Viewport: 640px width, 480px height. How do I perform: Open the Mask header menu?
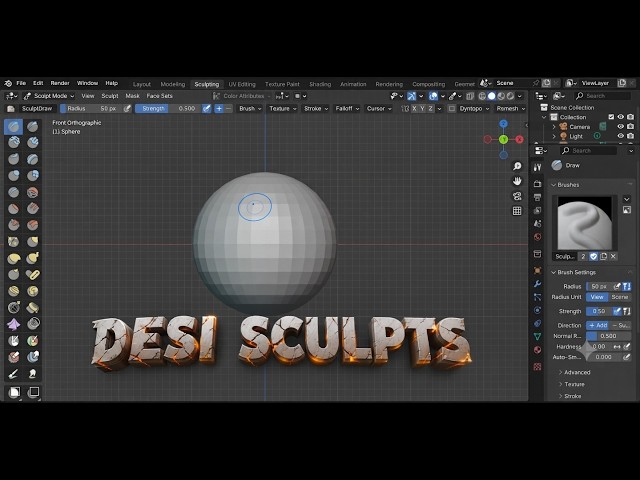coord(132,96)
